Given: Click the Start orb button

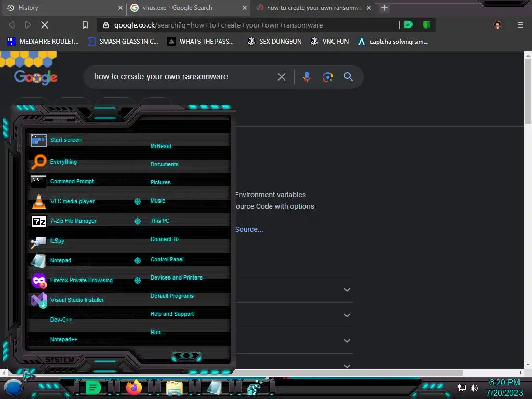Looking at the screenshot, I should [13, 388].
